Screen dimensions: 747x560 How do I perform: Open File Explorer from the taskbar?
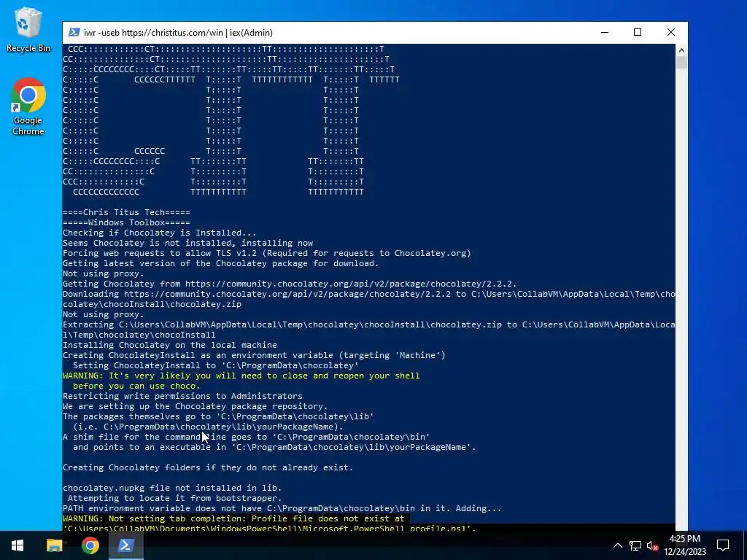54,545
